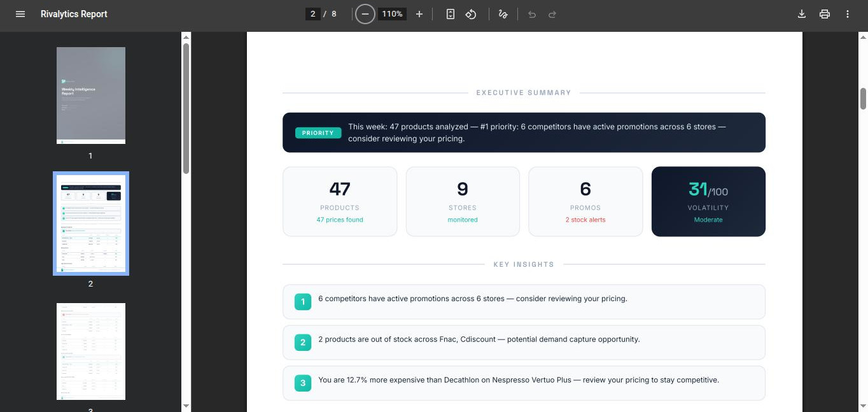Image resolution: width=868 pixels, height=412 pixels.
Task: Click the zoom out minus button
Action: pyautogui.click(x=365, y=14)
